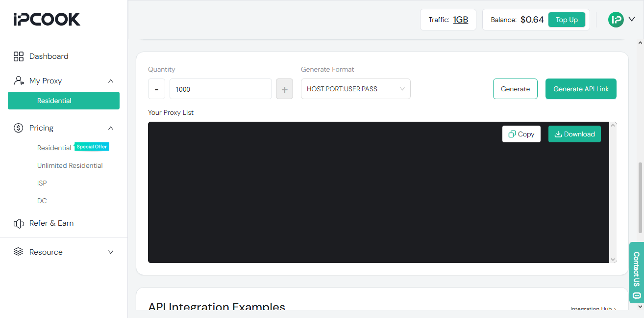Click the IPCOOK logo
644x318 pixels.
tap(47, 19)
